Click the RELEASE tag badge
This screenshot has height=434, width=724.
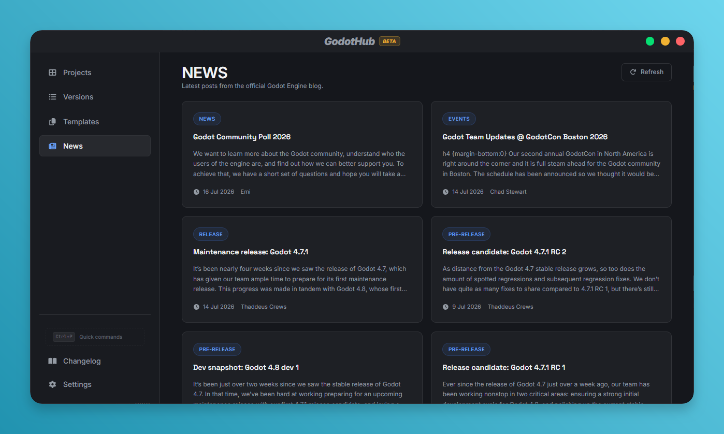(x=211, y=234)
